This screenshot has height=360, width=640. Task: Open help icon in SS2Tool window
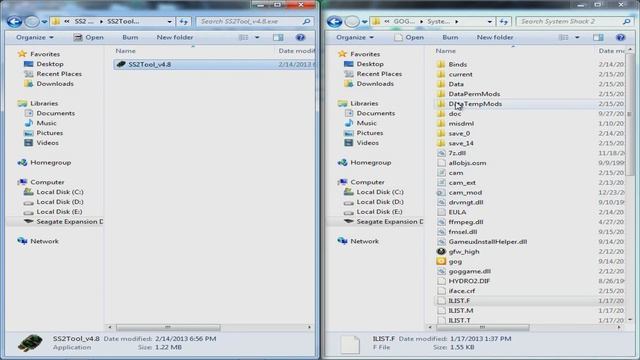coord(300,37)
